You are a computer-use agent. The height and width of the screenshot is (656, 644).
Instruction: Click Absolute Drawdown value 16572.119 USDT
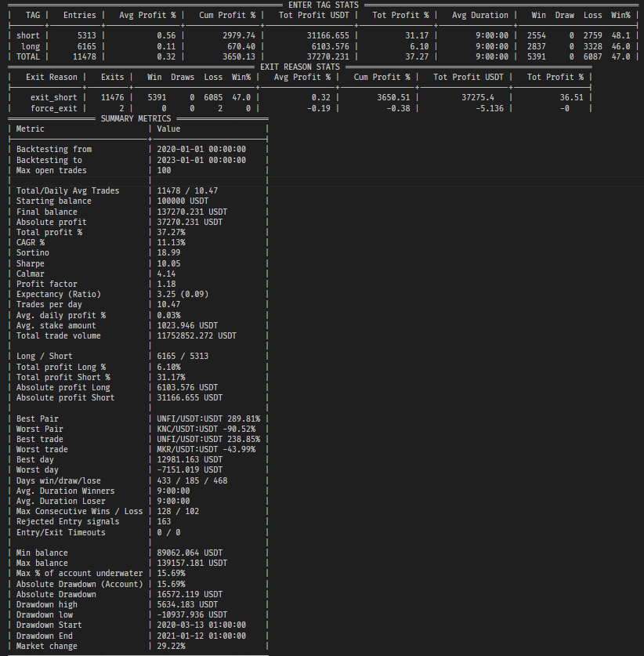tap(190, 595)
